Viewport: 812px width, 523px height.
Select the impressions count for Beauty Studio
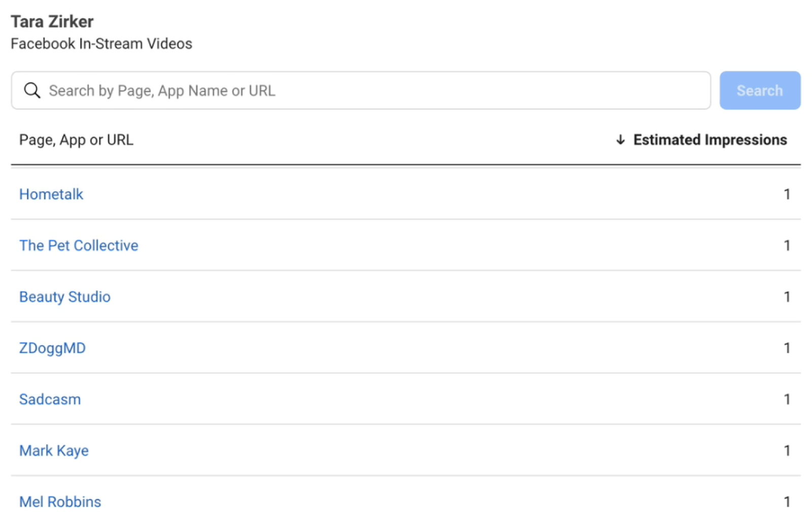(787, 297)
